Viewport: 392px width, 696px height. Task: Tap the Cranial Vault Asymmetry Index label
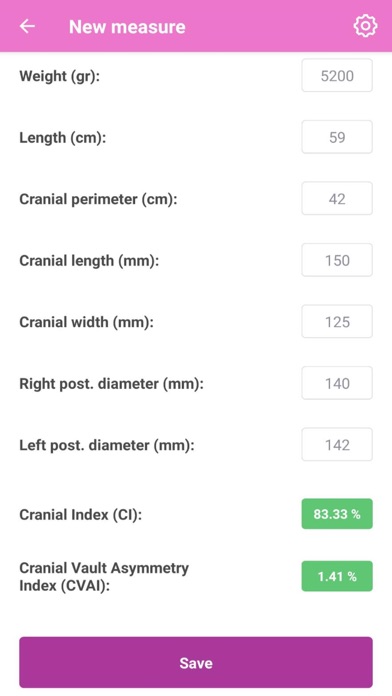coord(104,577)
